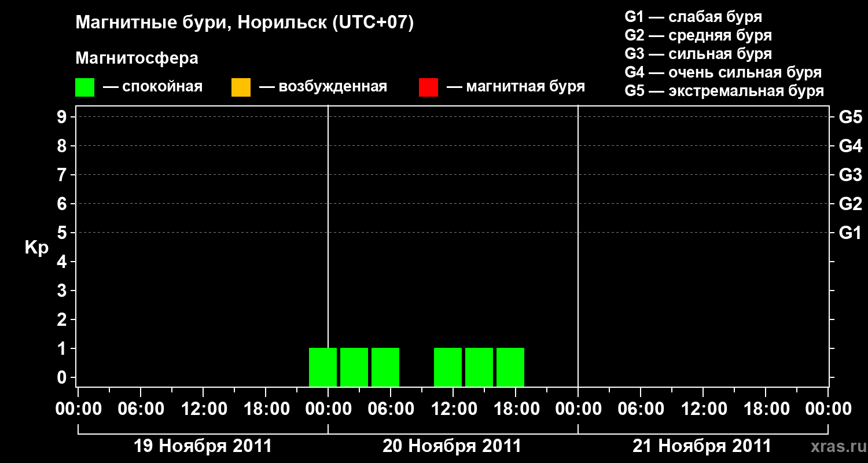Click the green bar ending at 18:00 on 20 November
Image resolution: width=868 pixels, height=463 pixels.
[510, 367]
